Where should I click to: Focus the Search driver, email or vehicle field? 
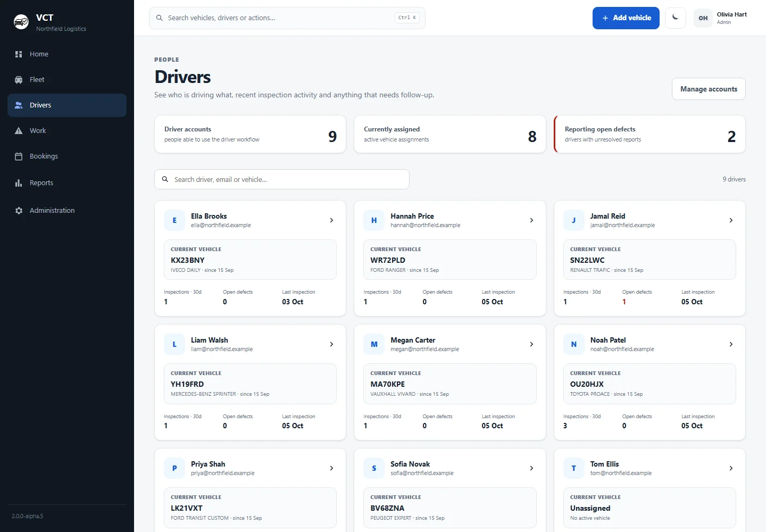point(282,179)
